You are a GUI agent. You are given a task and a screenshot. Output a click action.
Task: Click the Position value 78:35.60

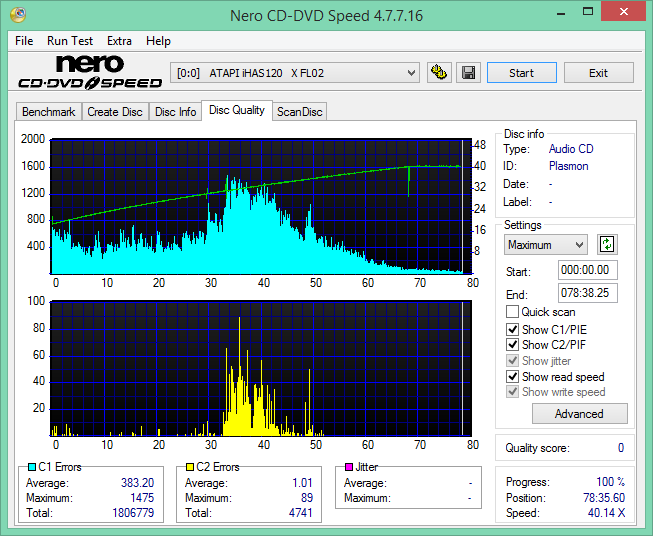click(604, 498)
